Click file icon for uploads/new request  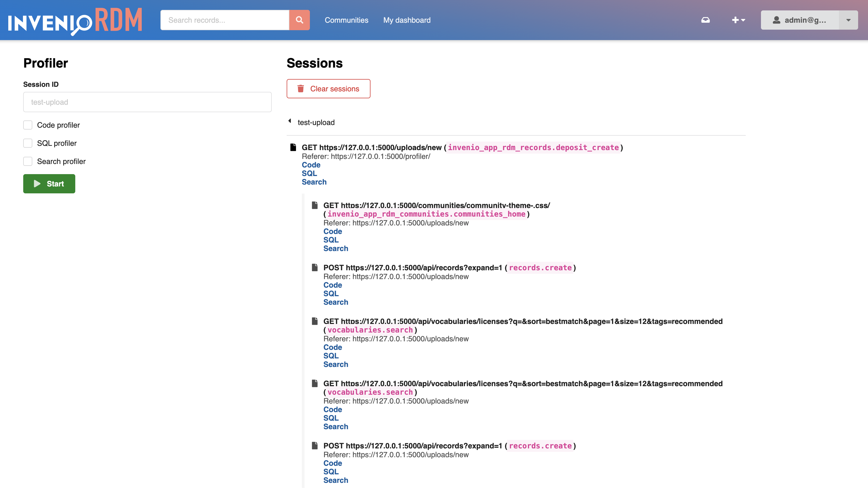(293, 147)
